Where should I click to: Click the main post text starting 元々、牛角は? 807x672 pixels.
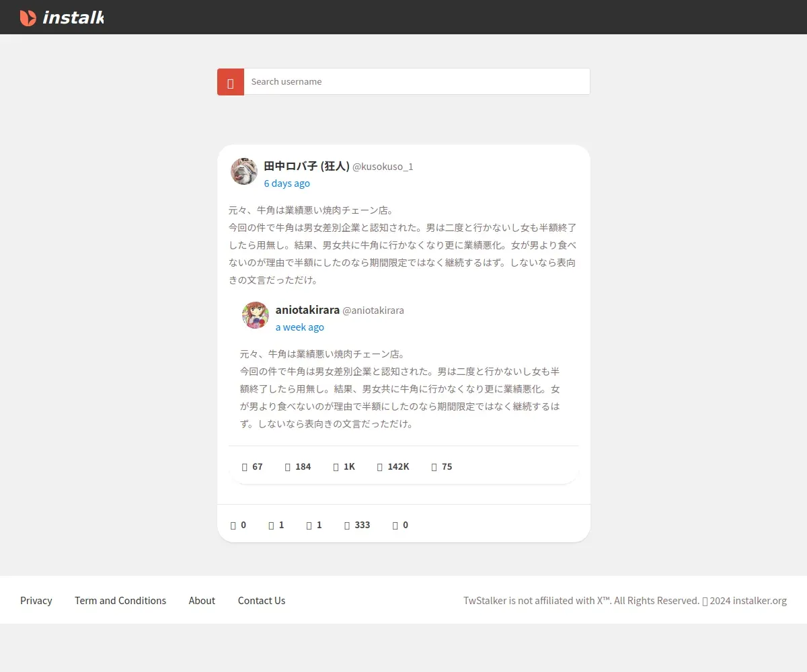click(x=403, y=245)
